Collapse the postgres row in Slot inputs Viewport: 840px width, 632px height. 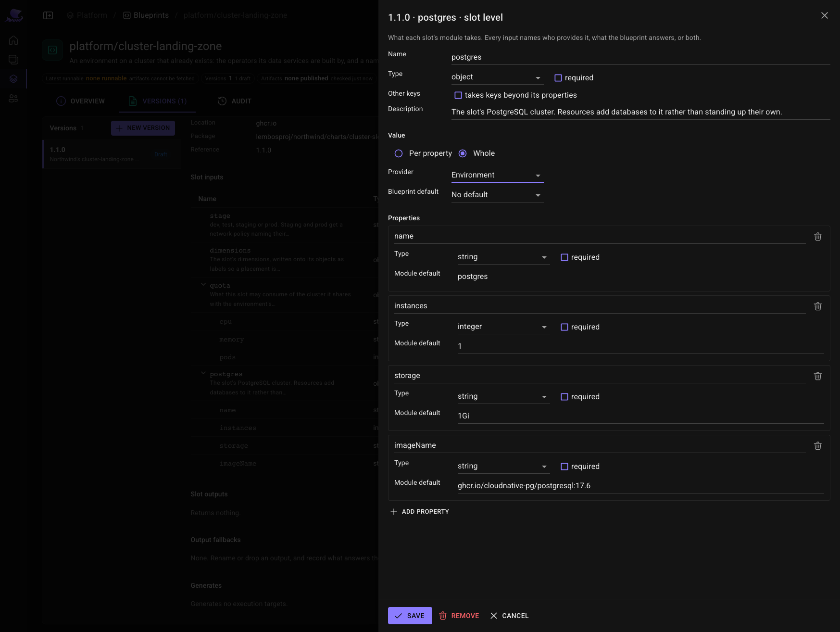click(203, 373)
